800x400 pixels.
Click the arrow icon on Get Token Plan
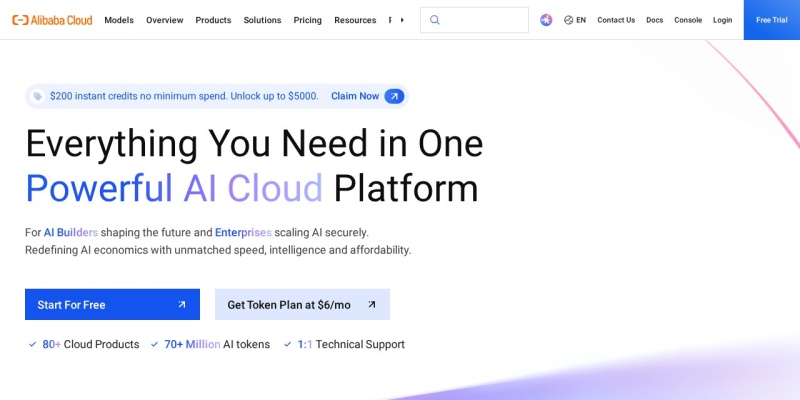[371, 305]
